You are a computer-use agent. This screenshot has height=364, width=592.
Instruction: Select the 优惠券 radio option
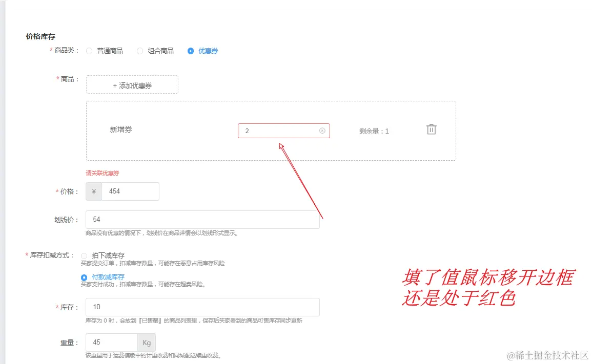[x=191, y=51]
